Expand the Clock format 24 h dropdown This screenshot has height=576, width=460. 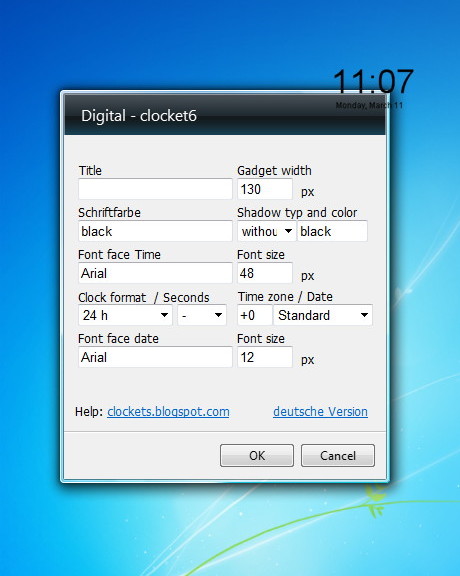point(125,315)
